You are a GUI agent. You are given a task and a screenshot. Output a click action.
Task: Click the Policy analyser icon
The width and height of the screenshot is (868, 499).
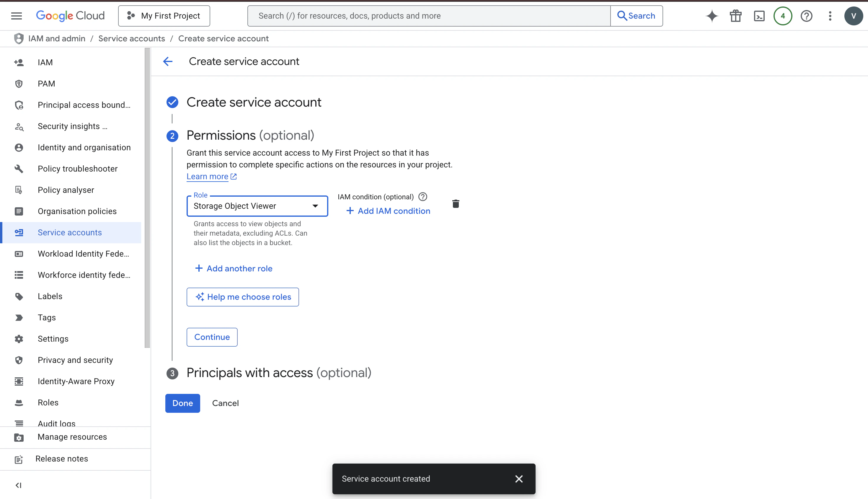point(19,190)
